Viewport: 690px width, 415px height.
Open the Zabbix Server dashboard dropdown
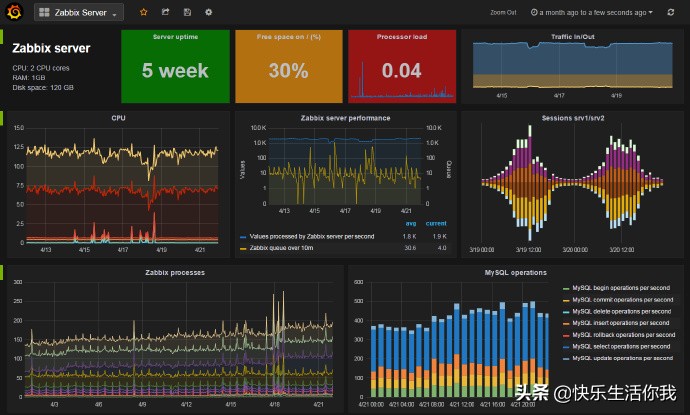(79, 12)
